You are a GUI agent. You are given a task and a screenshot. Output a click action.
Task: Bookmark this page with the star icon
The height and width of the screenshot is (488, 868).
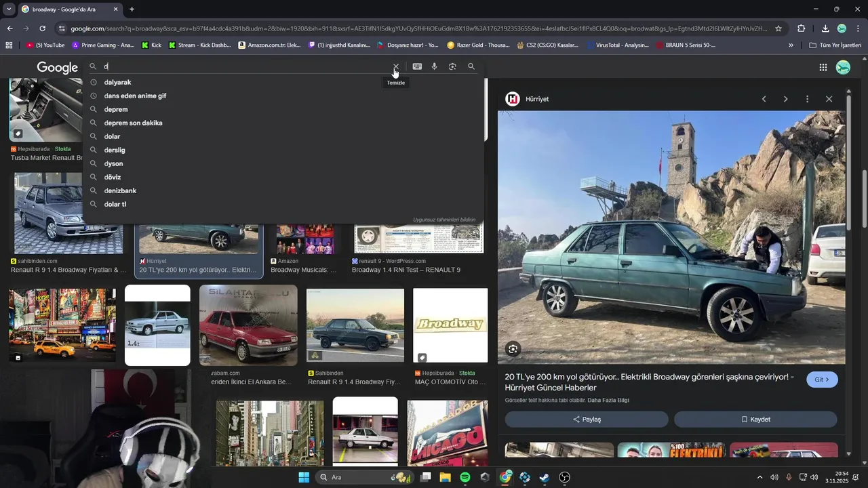[x=778, y=28]
